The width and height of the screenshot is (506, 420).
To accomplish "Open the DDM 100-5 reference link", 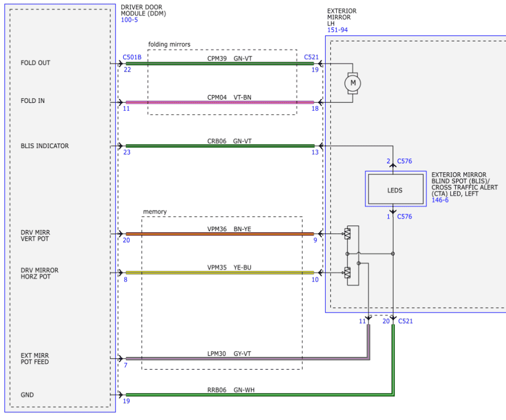I will 129,20.
